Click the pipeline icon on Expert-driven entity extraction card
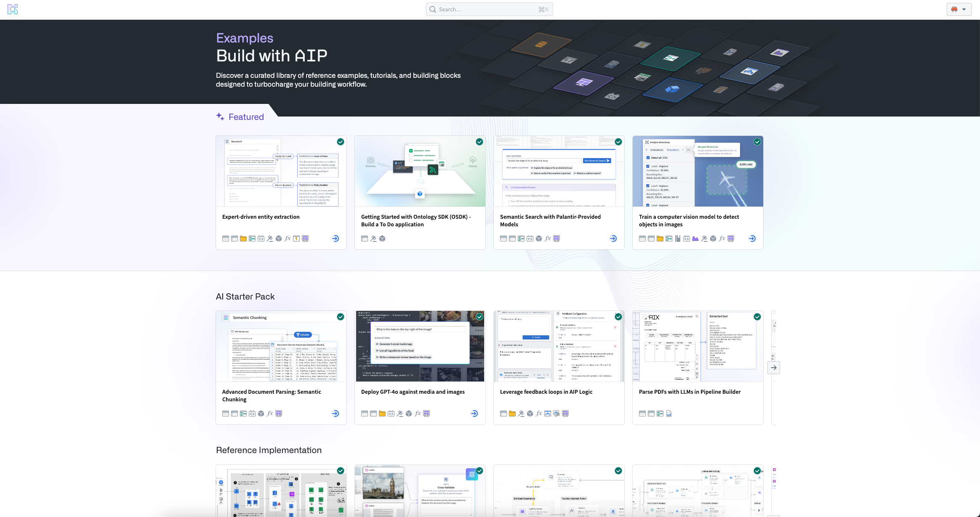Image resolution: width=980 pixels, height=517 pixels. pos(252,239)
